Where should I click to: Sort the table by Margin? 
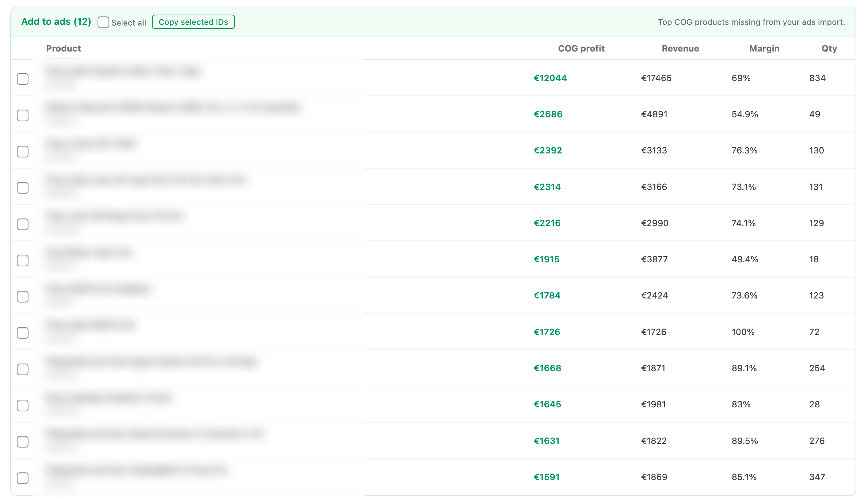pyautogui.click(x=764, y=48)
